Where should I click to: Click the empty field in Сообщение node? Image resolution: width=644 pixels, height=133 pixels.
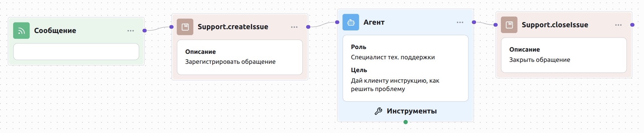pos(76,52)
